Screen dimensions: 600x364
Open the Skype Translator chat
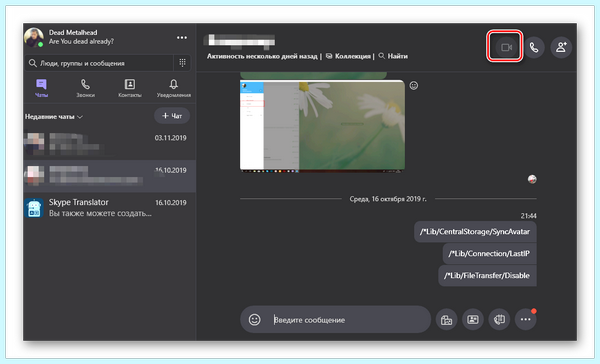click(109, 208)
